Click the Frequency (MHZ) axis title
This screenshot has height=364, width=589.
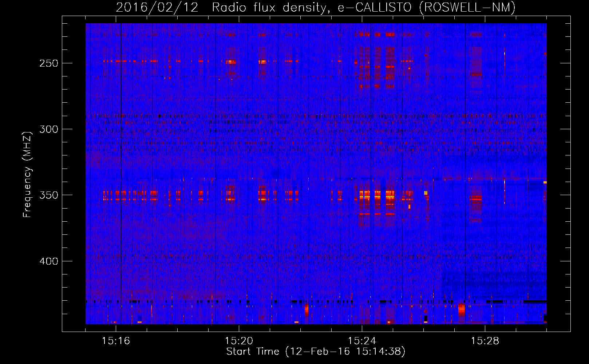click(x=28, y=174)
